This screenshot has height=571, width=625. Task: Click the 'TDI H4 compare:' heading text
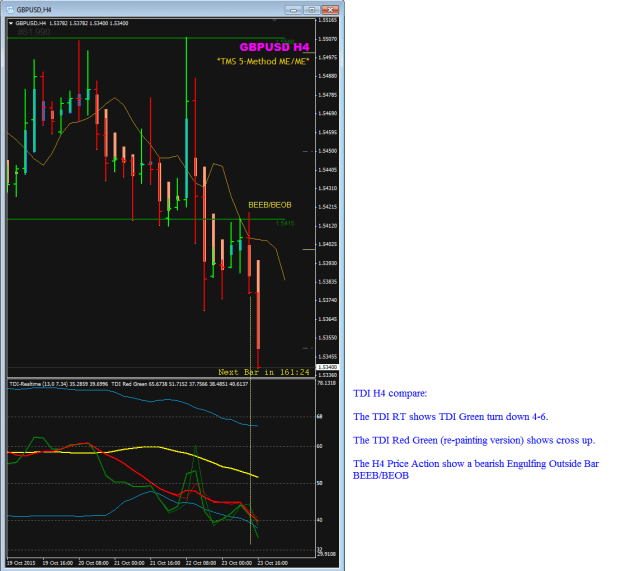390,394
